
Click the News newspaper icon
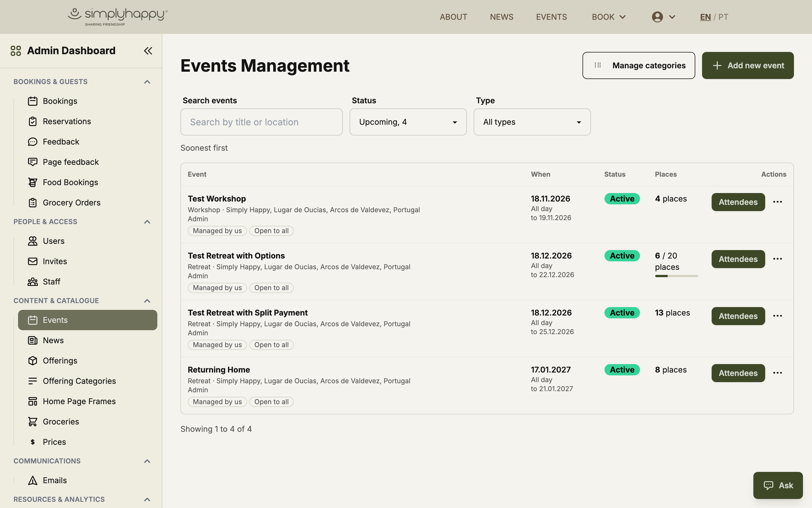pos(32,340)
